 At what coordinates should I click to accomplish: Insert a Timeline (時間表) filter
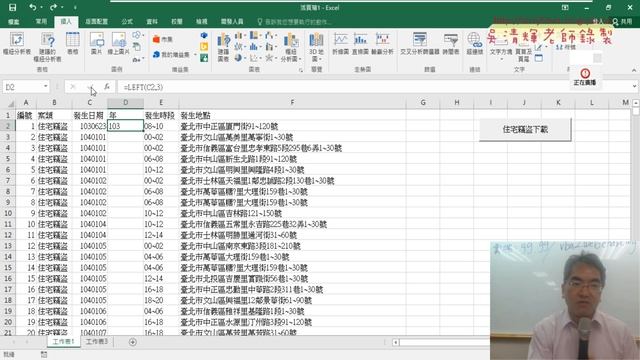pos(451,44)
